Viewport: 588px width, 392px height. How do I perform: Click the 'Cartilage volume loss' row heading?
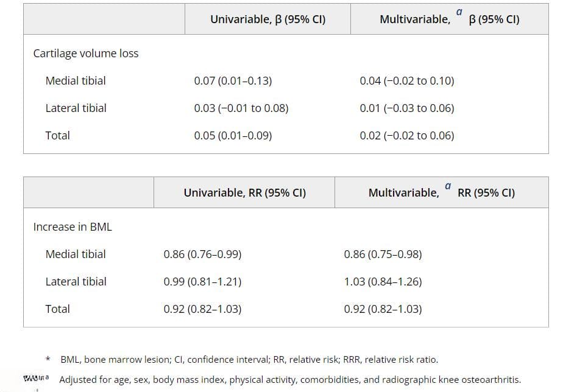click(86, 54)
